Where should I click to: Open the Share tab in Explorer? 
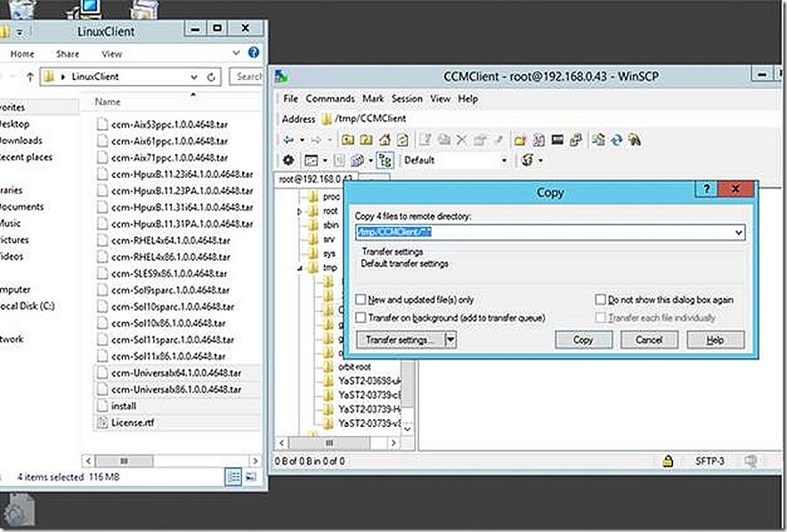point(68,53)
